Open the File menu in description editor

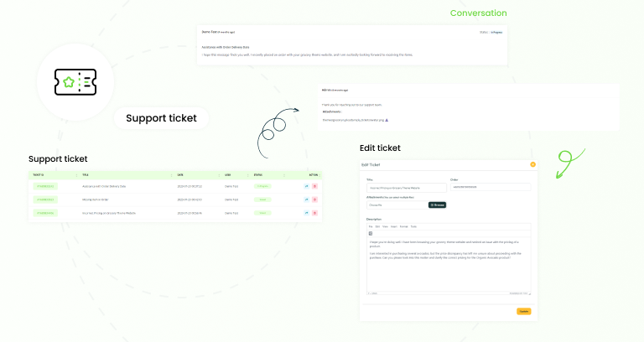pyautogui.click(x=371, y=226)
